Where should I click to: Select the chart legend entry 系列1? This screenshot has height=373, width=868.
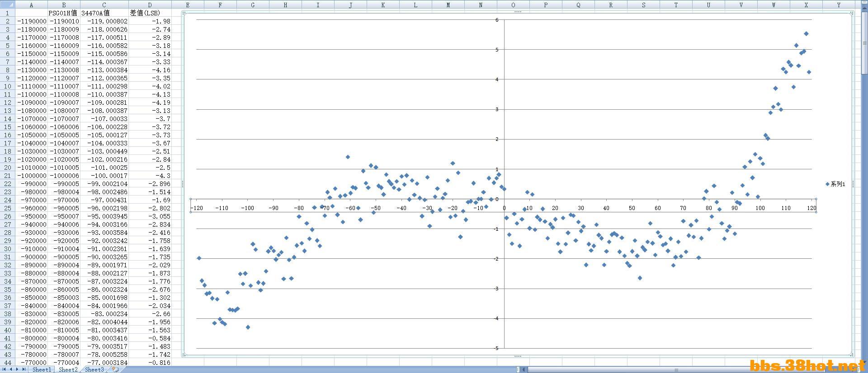click(x=835, y=184)
